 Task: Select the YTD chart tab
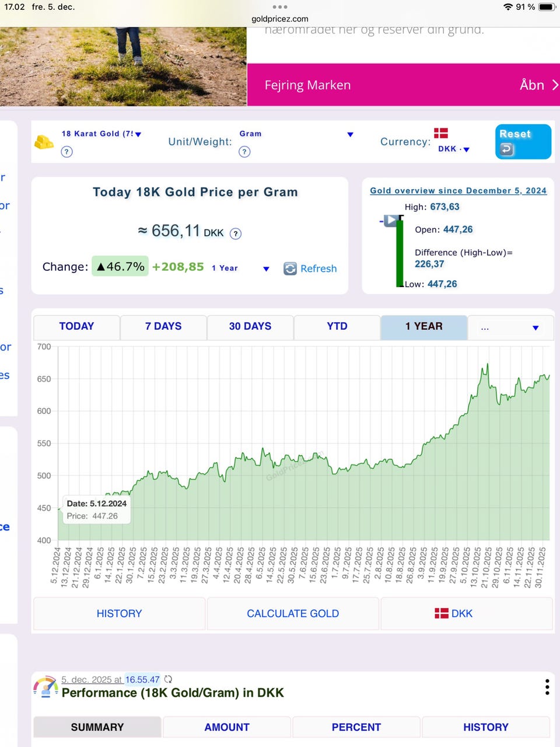coord(337,326)
